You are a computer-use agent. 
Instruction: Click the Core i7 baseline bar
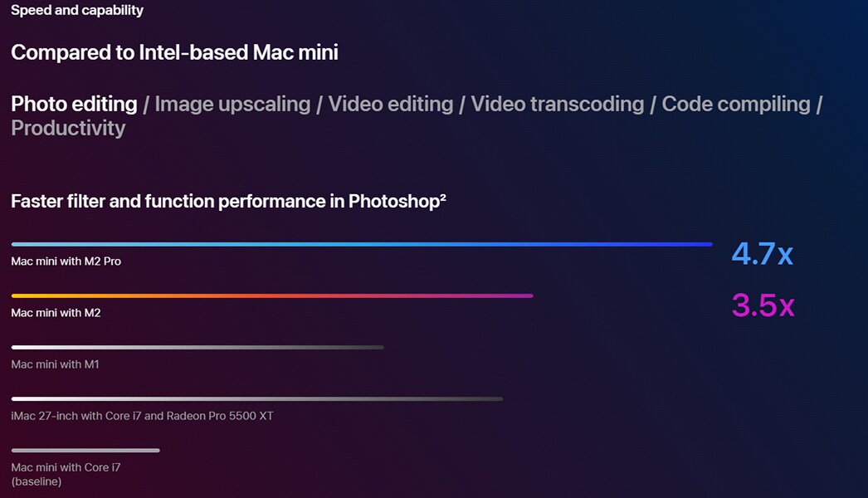(85, 451)
